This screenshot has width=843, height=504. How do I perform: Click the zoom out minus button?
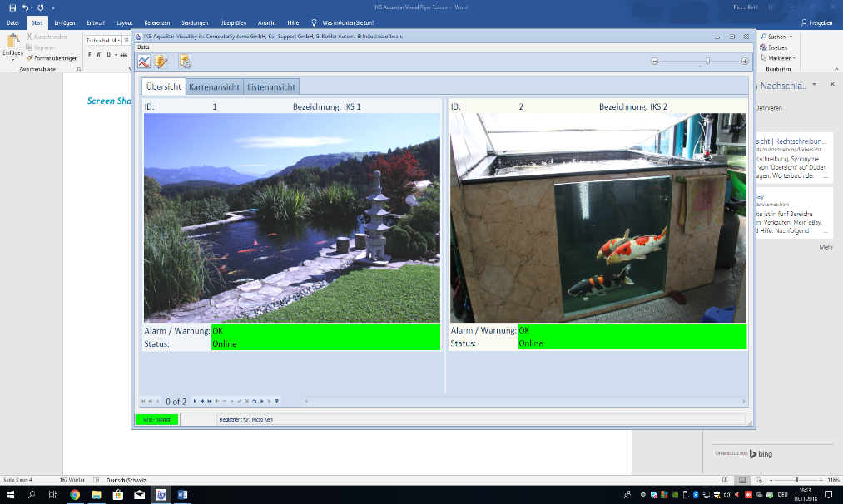click(655, 61)
